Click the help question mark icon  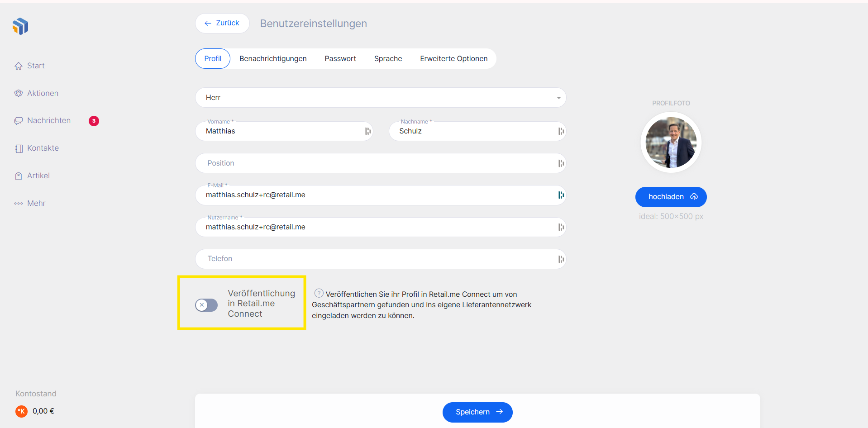click(x=319, y=293)
